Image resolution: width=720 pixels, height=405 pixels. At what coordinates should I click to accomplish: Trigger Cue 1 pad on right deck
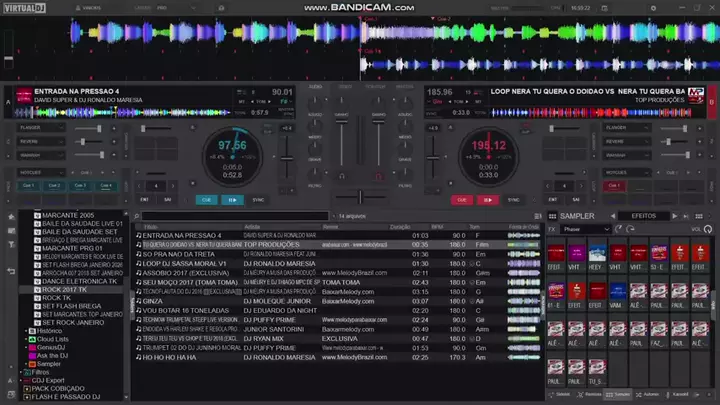coord(615,185)
